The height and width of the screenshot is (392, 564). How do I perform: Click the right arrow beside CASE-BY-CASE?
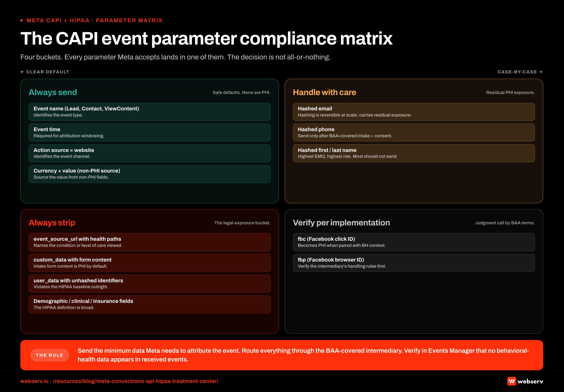(x=541, y=72)
